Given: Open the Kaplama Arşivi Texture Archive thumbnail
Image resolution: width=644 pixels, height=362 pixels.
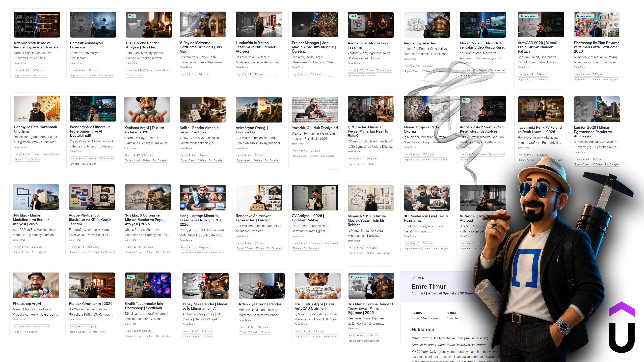Looking at the screenshot, I should point(147,109).
